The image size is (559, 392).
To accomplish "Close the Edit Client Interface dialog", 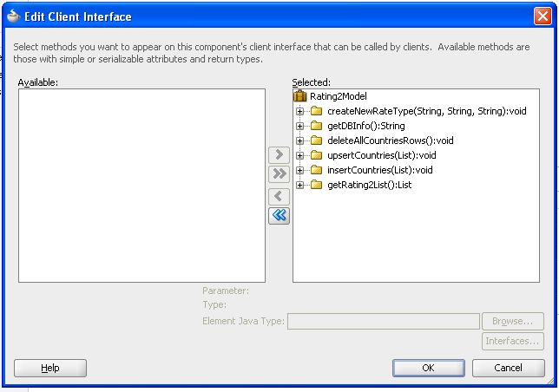I will [x=541, y=16].
